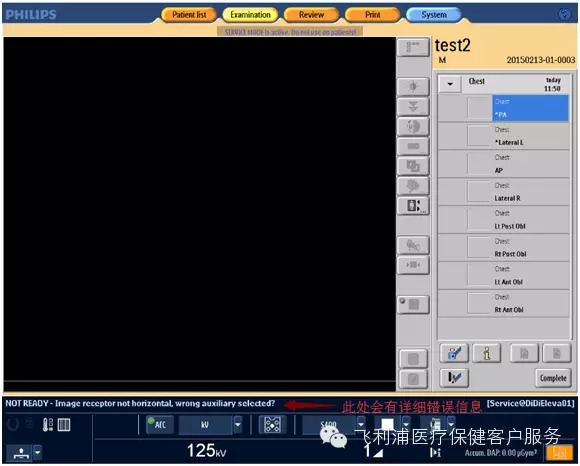The height and width of the screenshot is (466, 580).
Task: Open the System tab
Action: tap(434, 15)
